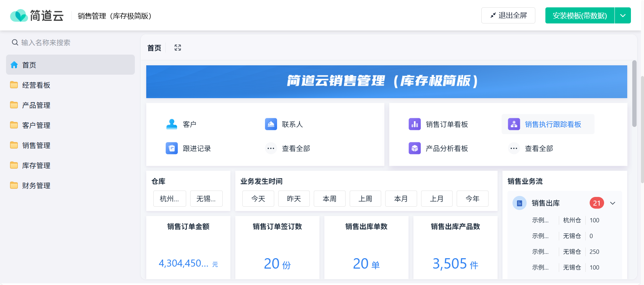
Task: Click the 产品管理 folder icon
Action: [14, 105]
